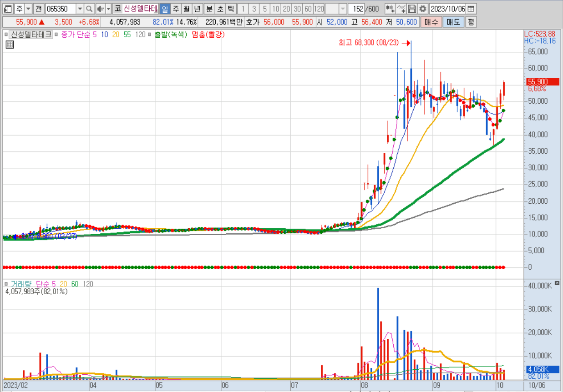The height and width of the screenshot is (392, 563).
Task: Click the speaker sound icon
Action: tap(101, 9)
